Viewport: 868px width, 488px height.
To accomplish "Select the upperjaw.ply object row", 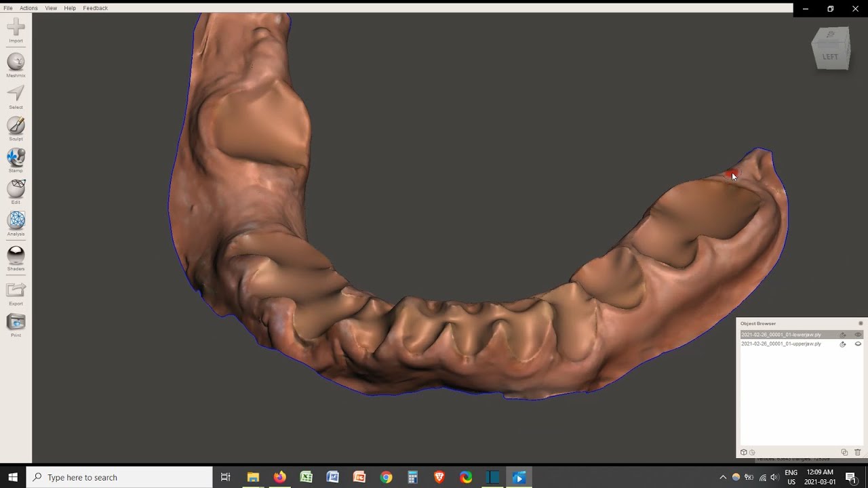I will point(801,344).
